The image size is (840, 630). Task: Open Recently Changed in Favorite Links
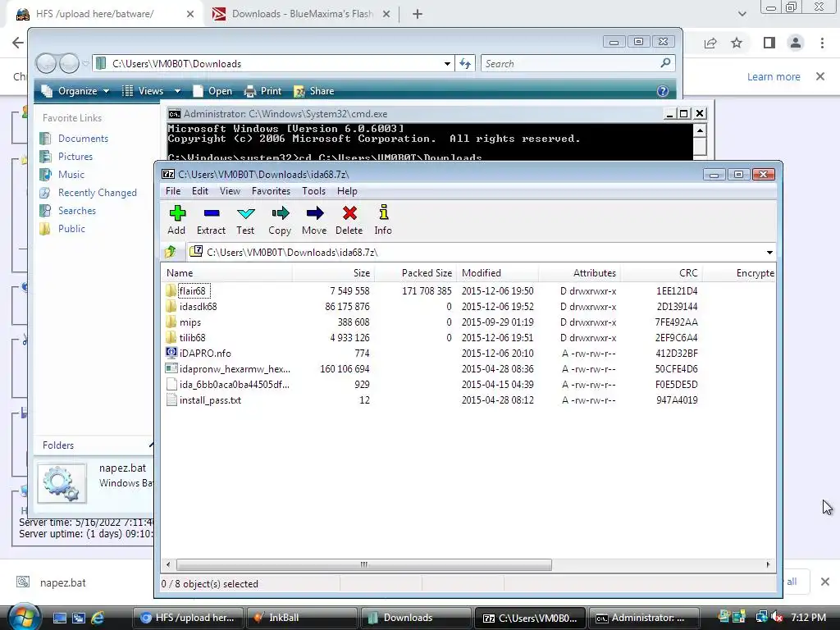tap(97, 193)
